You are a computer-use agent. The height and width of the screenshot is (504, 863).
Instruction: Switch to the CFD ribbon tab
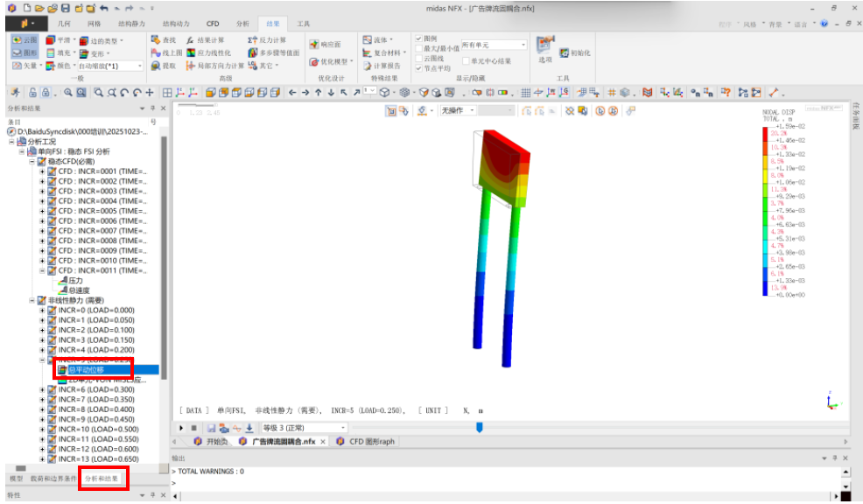coord(212,24)
